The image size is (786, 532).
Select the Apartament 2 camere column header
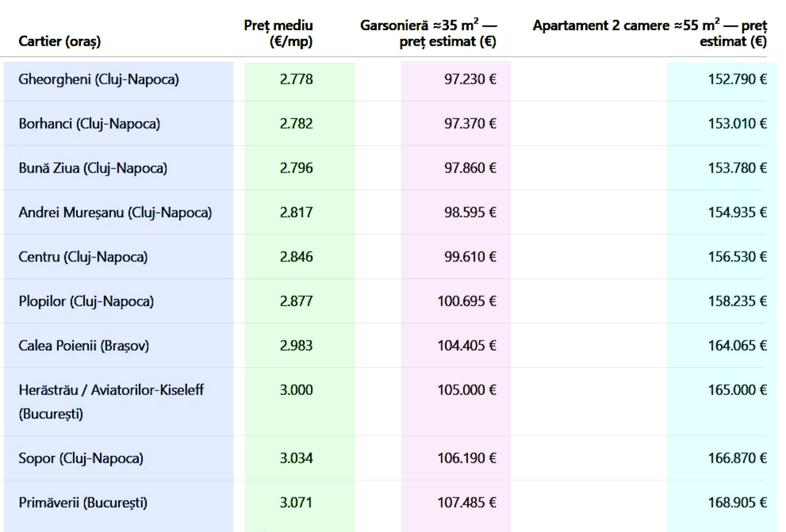coord(650,33)
